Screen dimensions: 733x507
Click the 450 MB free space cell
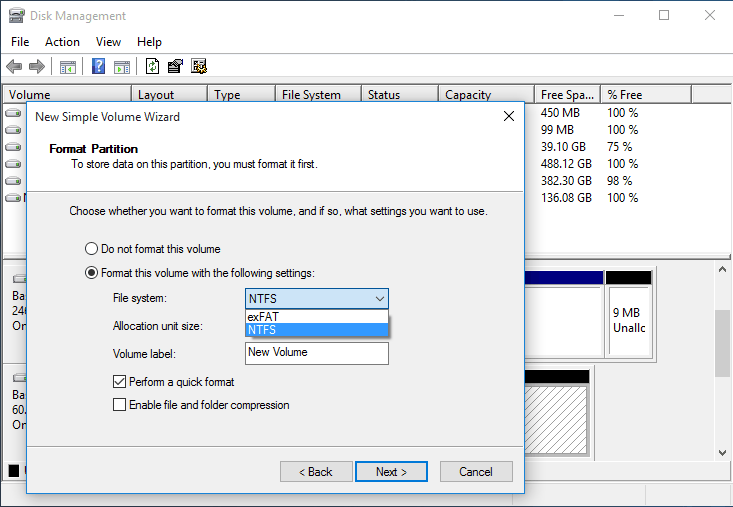point(560,113)
